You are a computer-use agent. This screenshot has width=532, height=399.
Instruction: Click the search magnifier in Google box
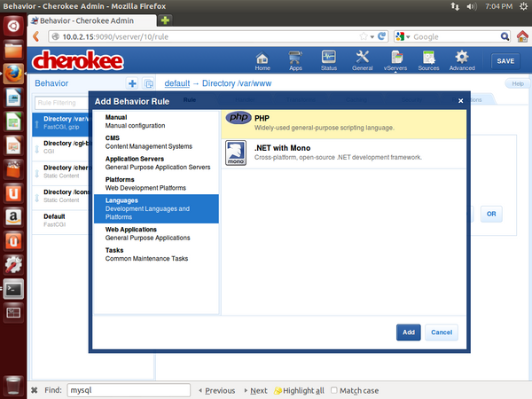[505, 36]
